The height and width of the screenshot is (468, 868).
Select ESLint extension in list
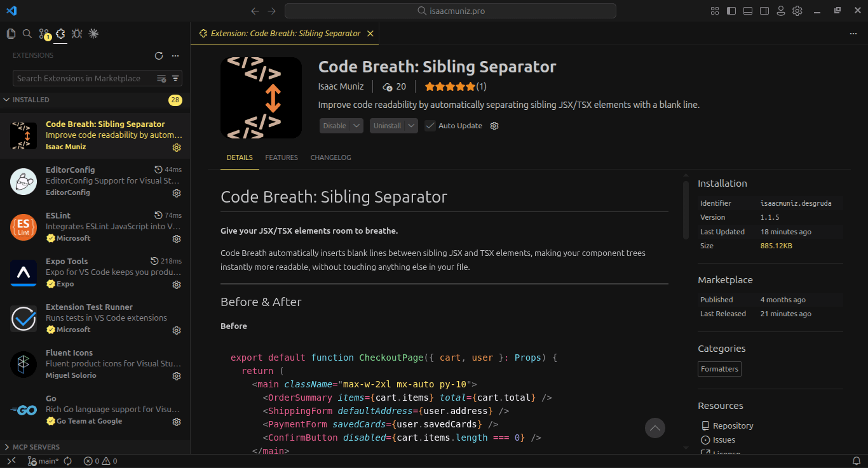pos(95,227)
